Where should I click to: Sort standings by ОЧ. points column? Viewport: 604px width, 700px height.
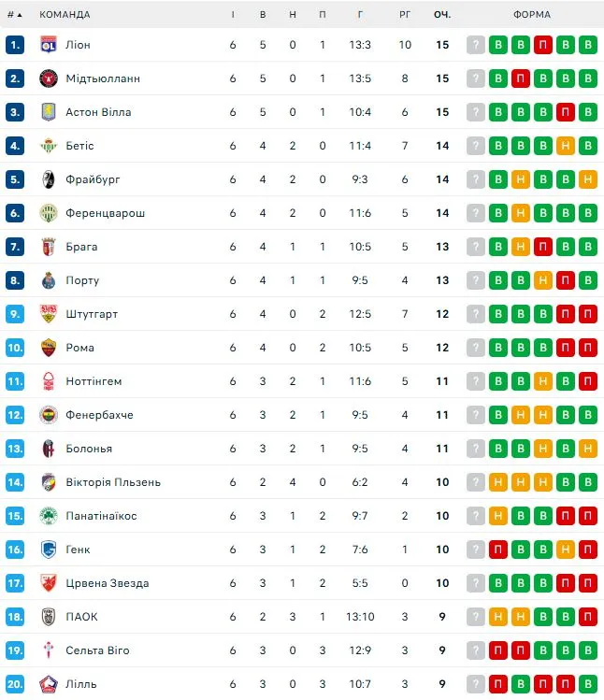[x=441, y=15]
